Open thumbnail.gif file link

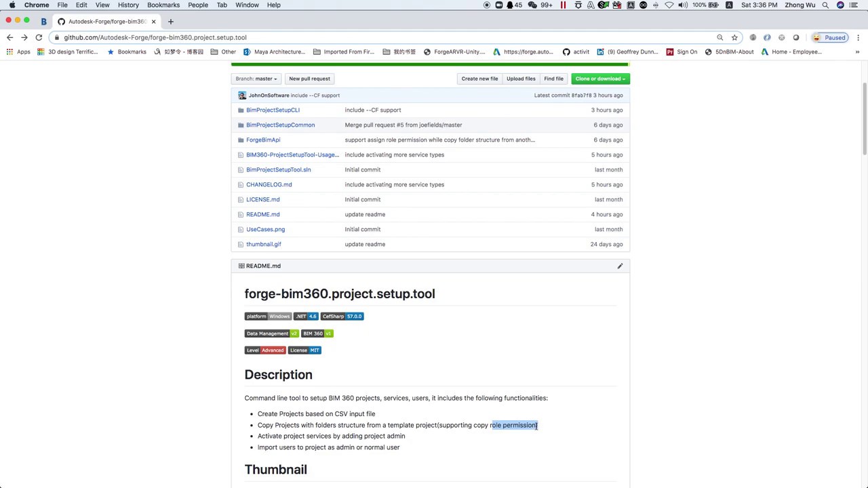tap(263, 244)
